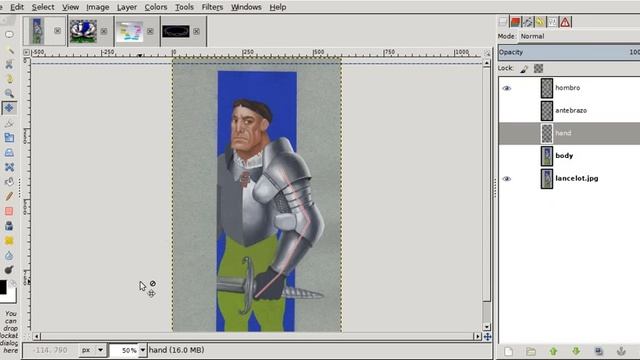Open the Windows menu
The width and height of the screenshot is (640, 360).
[x=246, y=7]
